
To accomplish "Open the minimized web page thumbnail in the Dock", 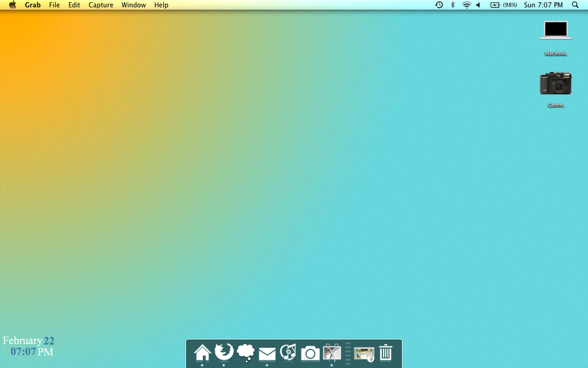I will click(x=364, y=354).
